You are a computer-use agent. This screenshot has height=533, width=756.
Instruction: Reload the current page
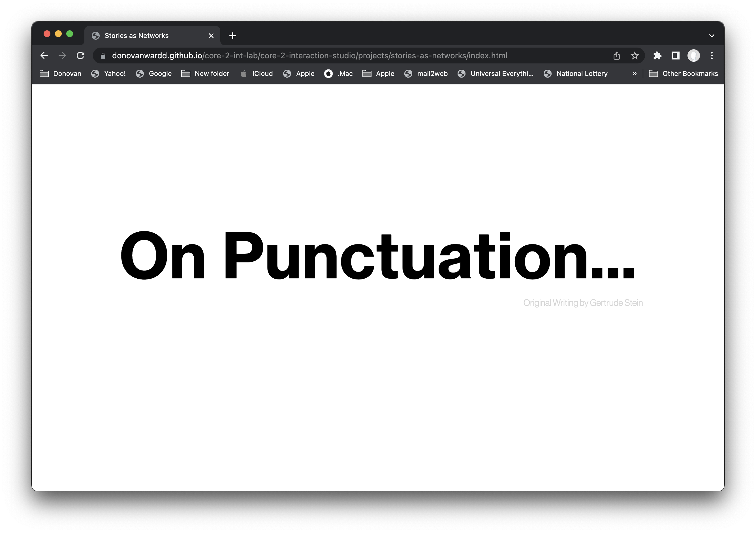[x=80, y=56]
